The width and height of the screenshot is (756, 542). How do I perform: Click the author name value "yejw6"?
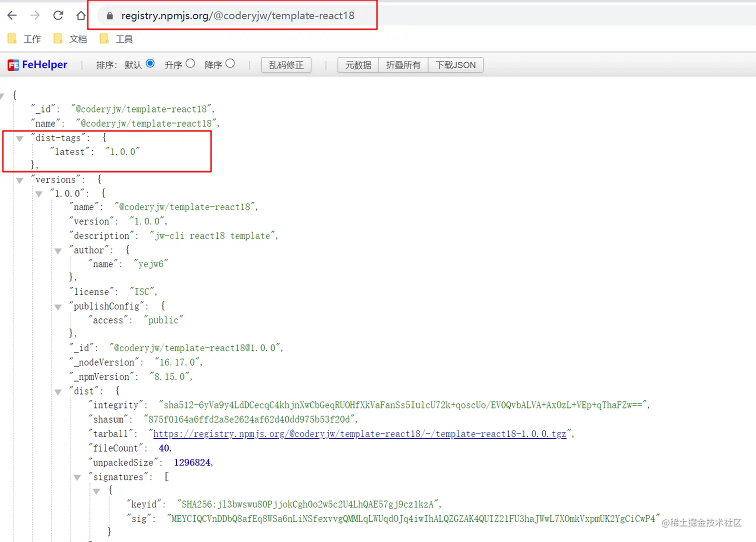pyautogui.click(x=151, y=264)
